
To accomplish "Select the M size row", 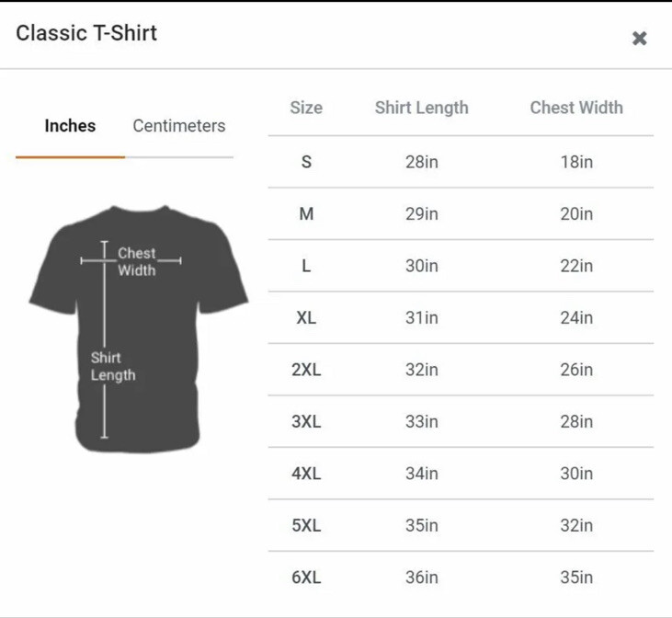I will click(x=461, y=213).
